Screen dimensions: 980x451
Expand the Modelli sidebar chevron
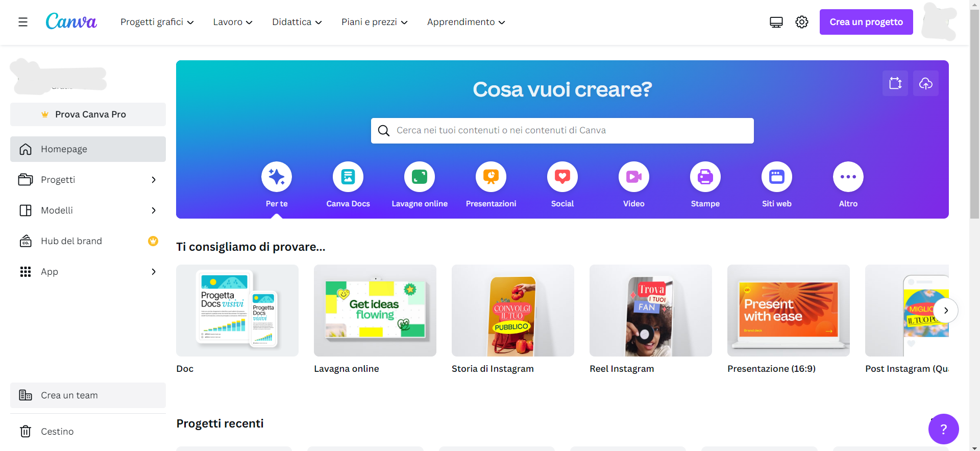[x=154, y=210]
